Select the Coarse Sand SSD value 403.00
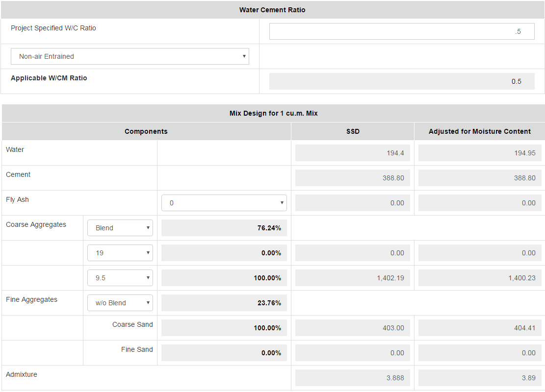The width and height of the screenshot is (545, 392). click(353, 328)
